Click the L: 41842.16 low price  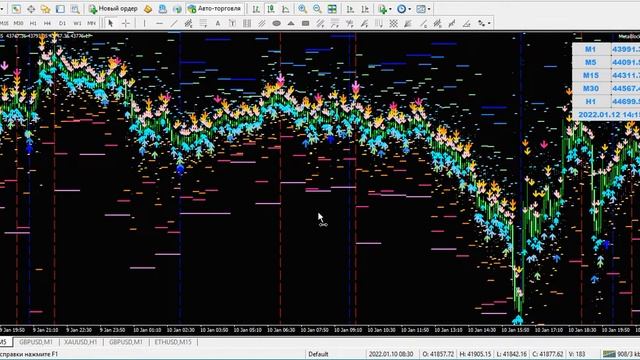click(512, 354)
